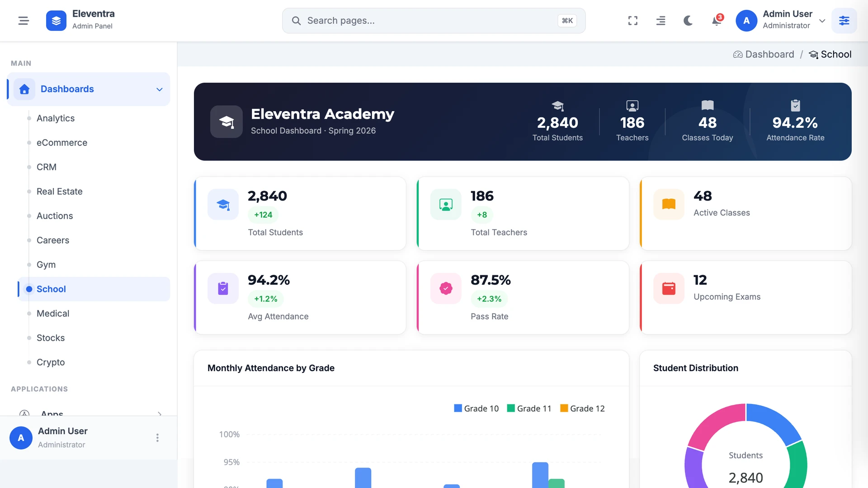Click the 12 Upcoming Exams value
This screenshot has width=868, height=488.
(700, 280)
